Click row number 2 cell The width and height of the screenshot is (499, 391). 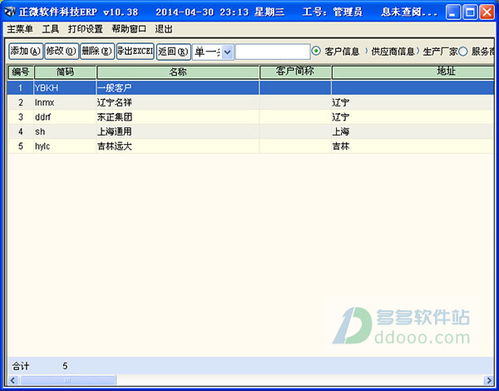21,102
